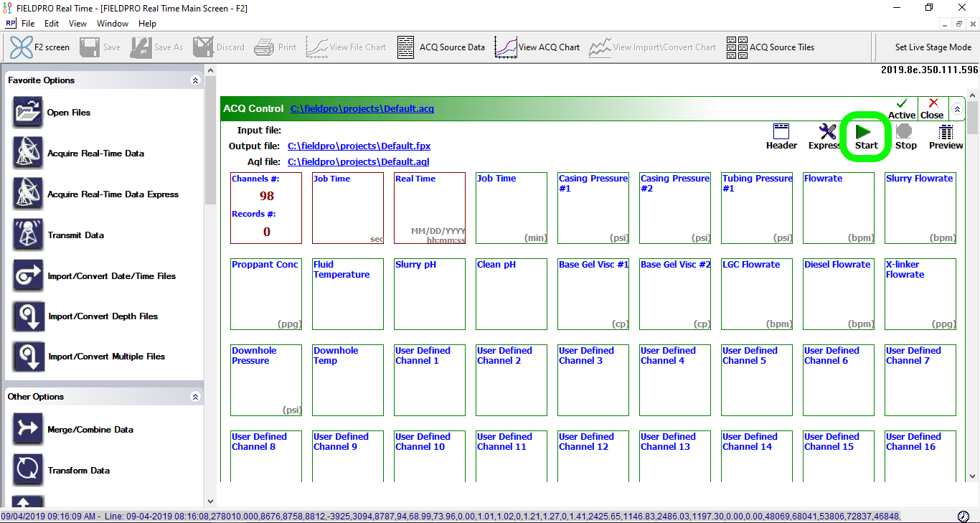
Task: Collapse the Favorite Options section
Action: [x=195, y=80]
